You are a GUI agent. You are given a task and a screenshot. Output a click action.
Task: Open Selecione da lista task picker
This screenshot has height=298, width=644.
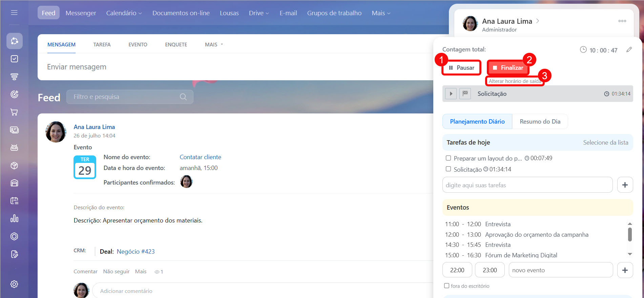[606, 143]
